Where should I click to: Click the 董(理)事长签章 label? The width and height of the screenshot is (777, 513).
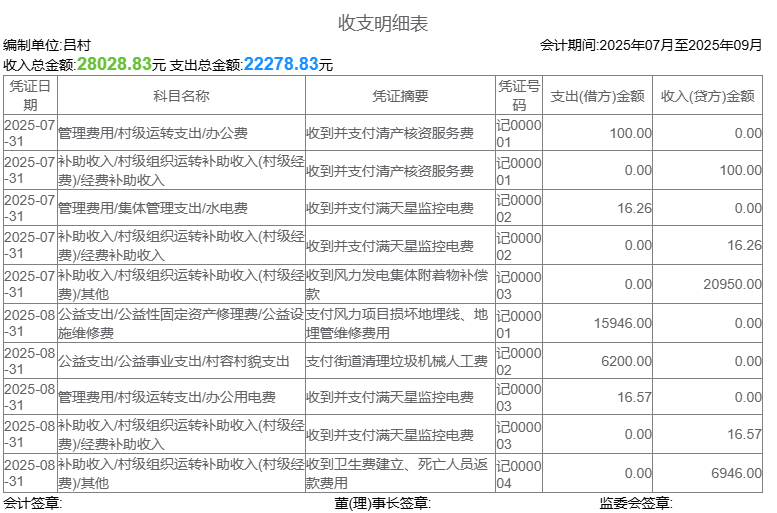(383, 504)
